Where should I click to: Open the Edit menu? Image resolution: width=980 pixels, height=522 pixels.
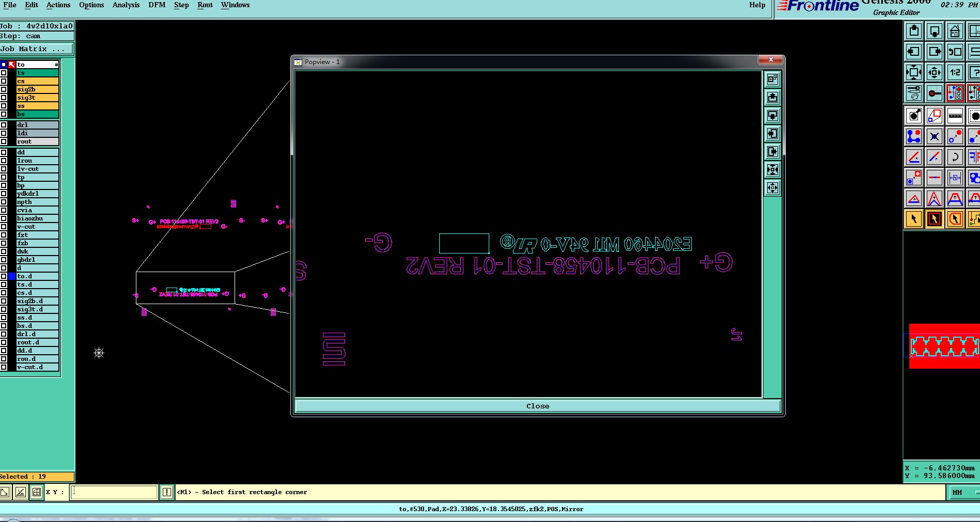click(32, 5)
